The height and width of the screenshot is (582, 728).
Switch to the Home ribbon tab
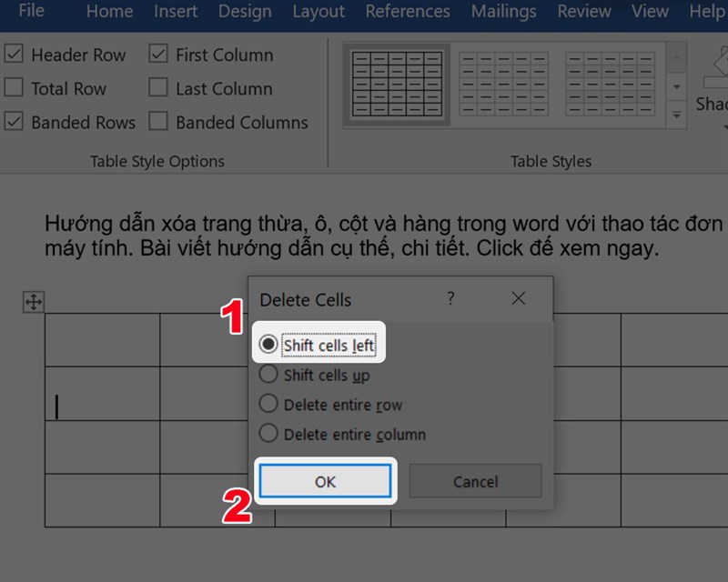[x=109, y=11]
